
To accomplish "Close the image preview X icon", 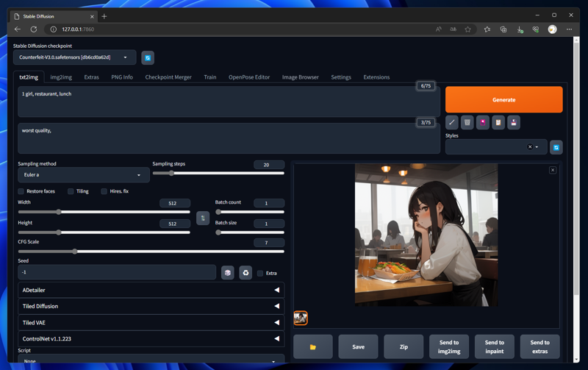I will (553, 170).
